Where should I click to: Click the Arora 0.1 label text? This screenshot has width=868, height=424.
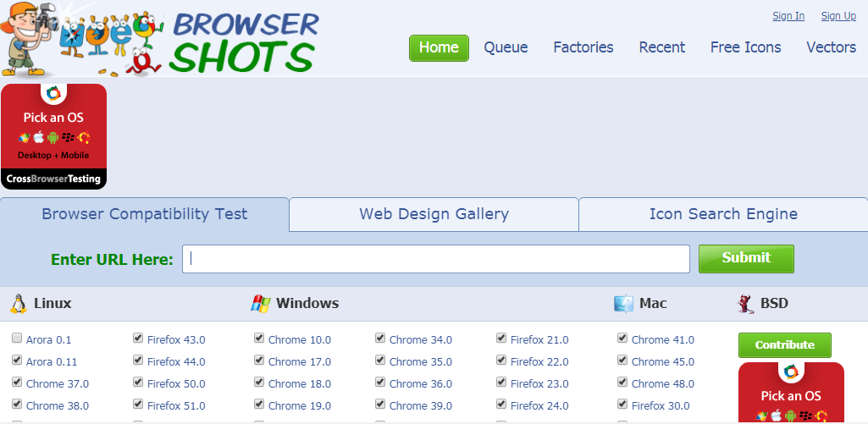[x=49, y=340]
